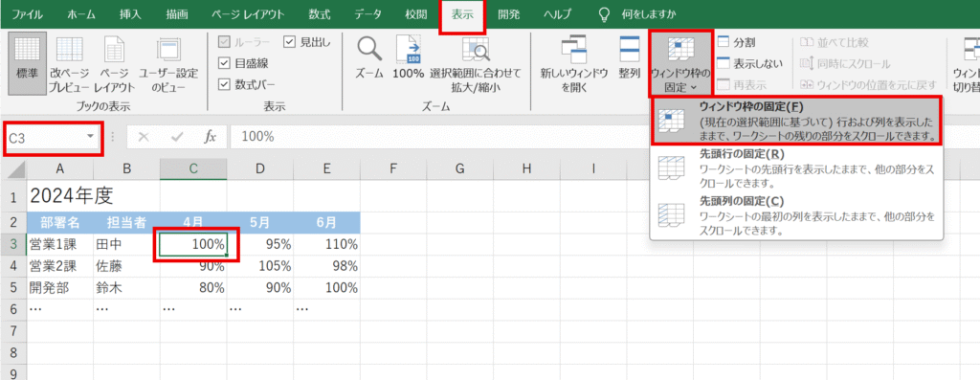
Task: Select cell 鈴木
Action: [127, 288]
